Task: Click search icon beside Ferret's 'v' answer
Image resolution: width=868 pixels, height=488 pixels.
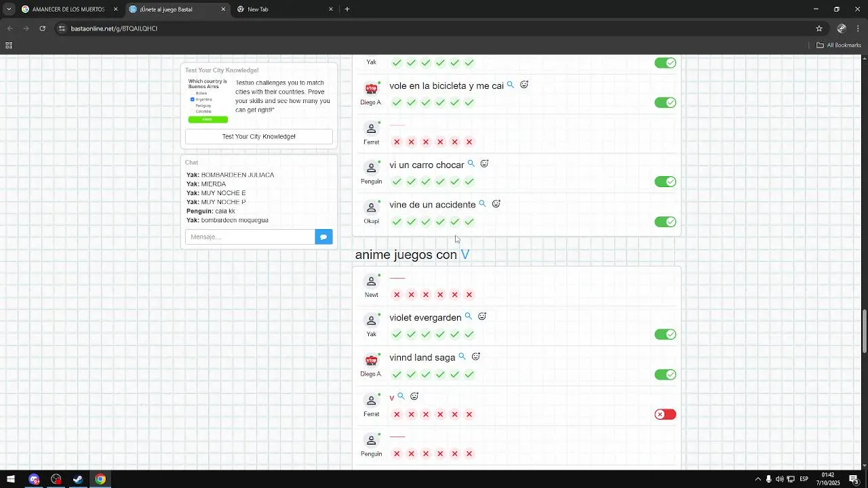Action: [x=401, y=396]
